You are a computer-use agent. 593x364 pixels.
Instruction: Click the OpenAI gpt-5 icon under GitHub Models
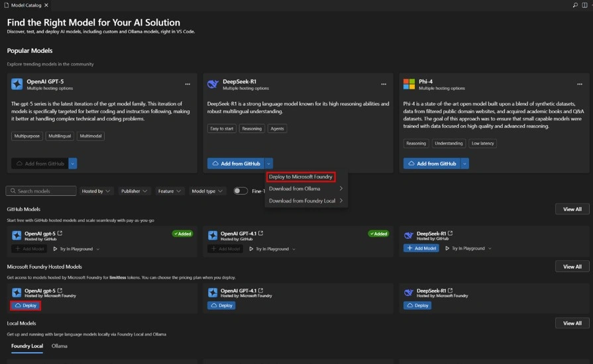click(x=17, y=236)
